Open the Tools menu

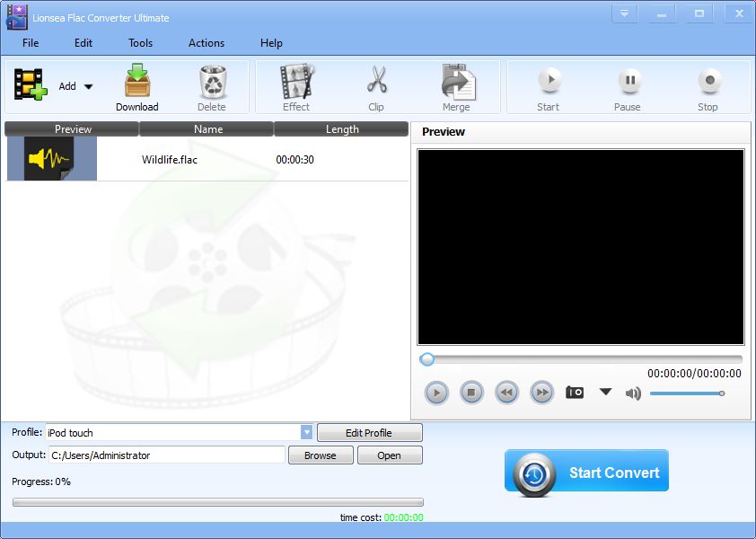coord(140,43)
